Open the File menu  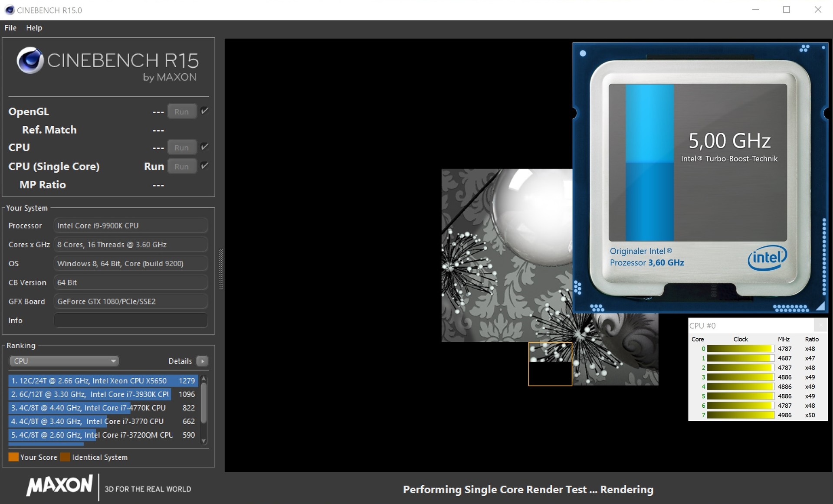[x=10, y=28]
